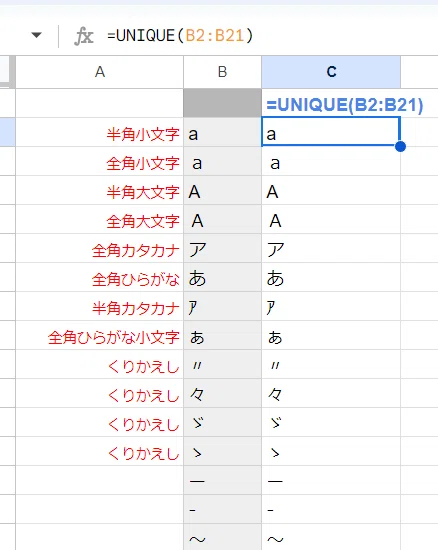
Task: Select column B cell in the 全角小文字 row
Action: pyautogui.click(x=222, y=161)
